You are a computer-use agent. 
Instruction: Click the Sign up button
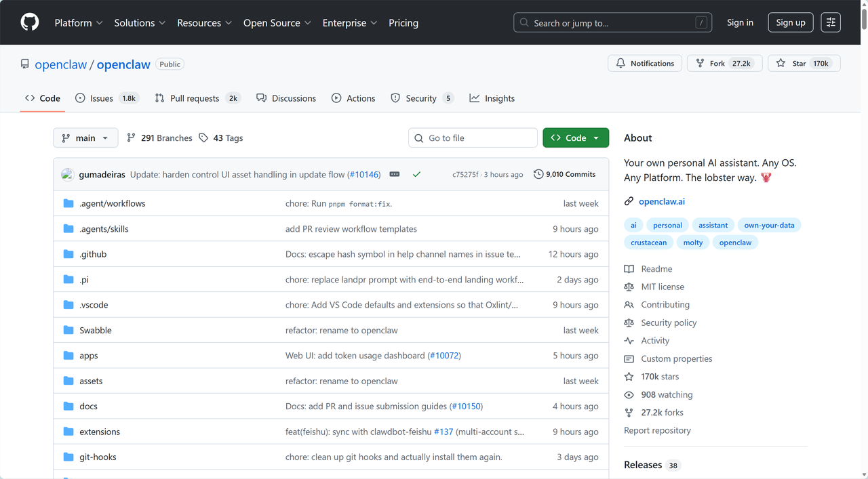[790, 22]
